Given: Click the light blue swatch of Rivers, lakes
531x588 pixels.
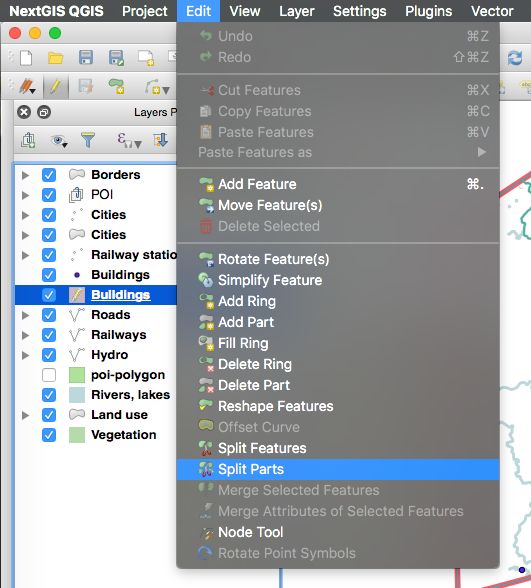Looking at the screenshot, I should tap(77, 395).
